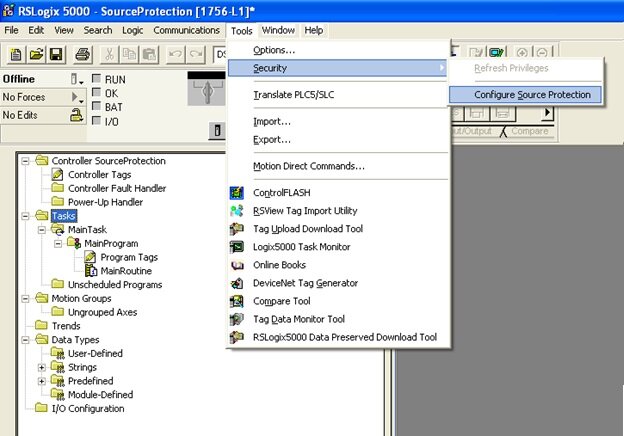
Task: Click the New file toolbar icon
Action: (16, 54)
